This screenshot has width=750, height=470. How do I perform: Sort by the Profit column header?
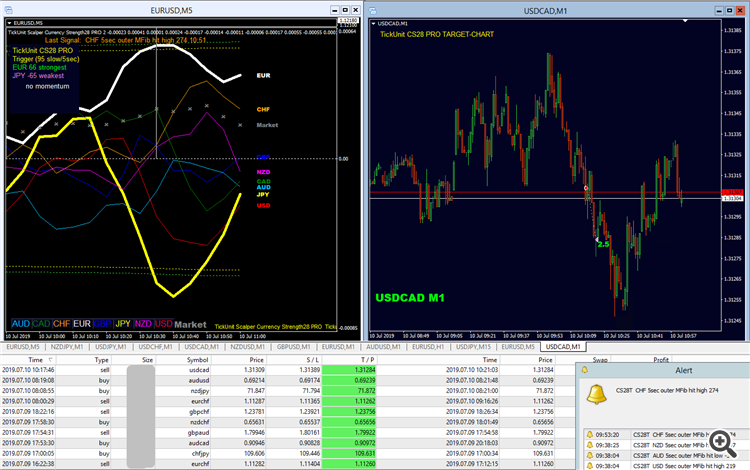(x=661, y=360)
